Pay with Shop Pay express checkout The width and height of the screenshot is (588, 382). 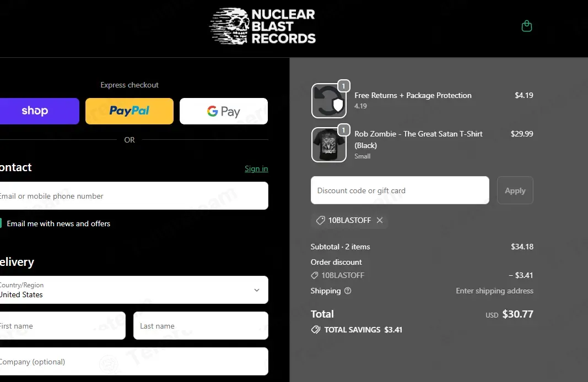click(x=39, y=111)
